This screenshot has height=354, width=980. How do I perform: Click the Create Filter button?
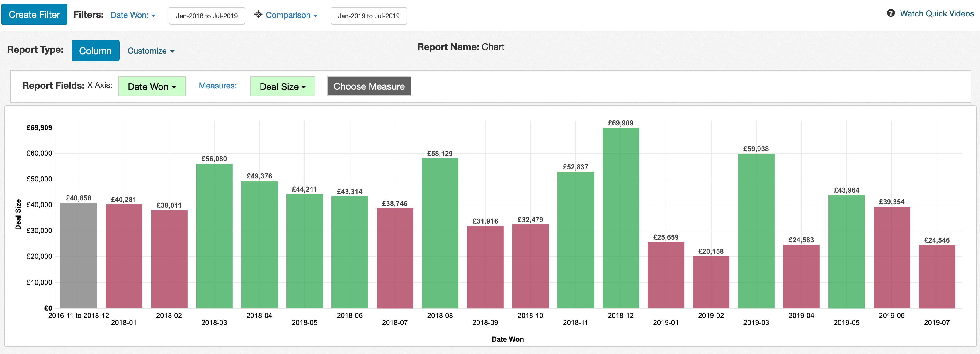[34, 14]
